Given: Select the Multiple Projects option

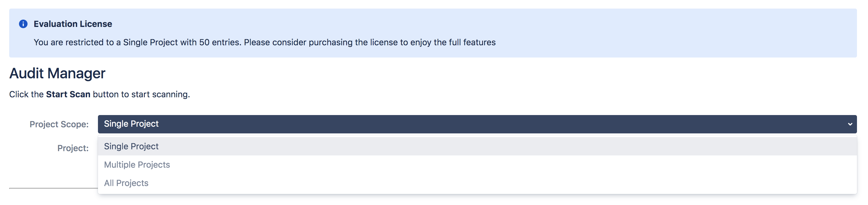Looking at the screenshot, I should pos(137,165).
